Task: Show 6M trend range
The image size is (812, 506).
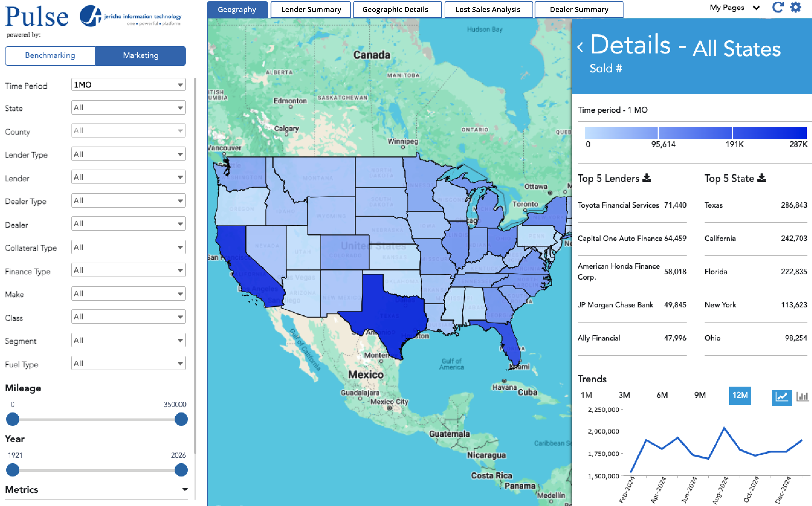Action: tap(662, 395)
